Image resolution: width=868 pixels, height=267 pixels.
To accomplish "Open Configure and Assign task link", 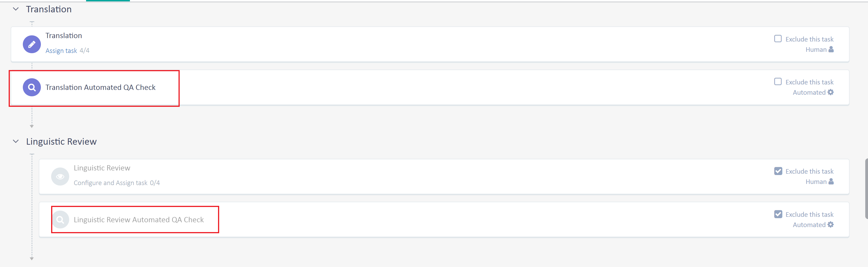I will 110,183.
